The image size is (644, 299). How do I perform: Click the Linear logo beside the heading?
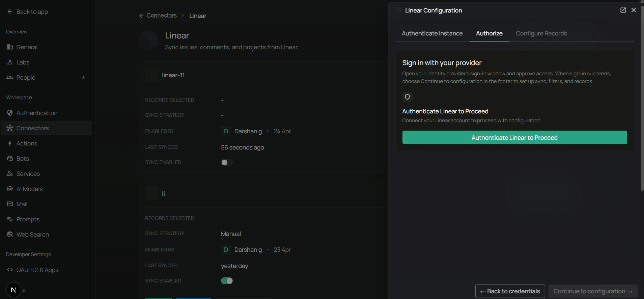pyautogui.click(x=148, y=41)
